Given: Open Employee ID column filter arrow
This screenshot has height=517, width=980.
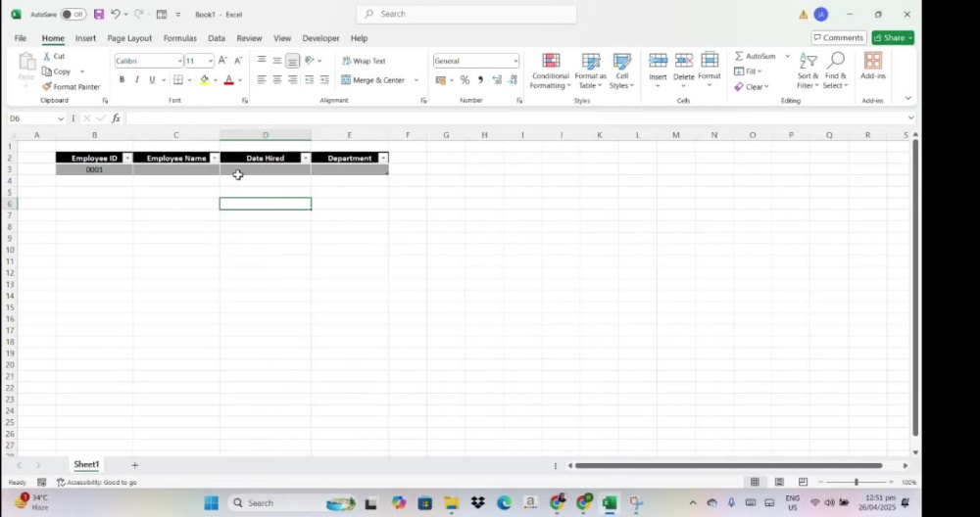Looking at the screenshot, I should coord(127,158).
